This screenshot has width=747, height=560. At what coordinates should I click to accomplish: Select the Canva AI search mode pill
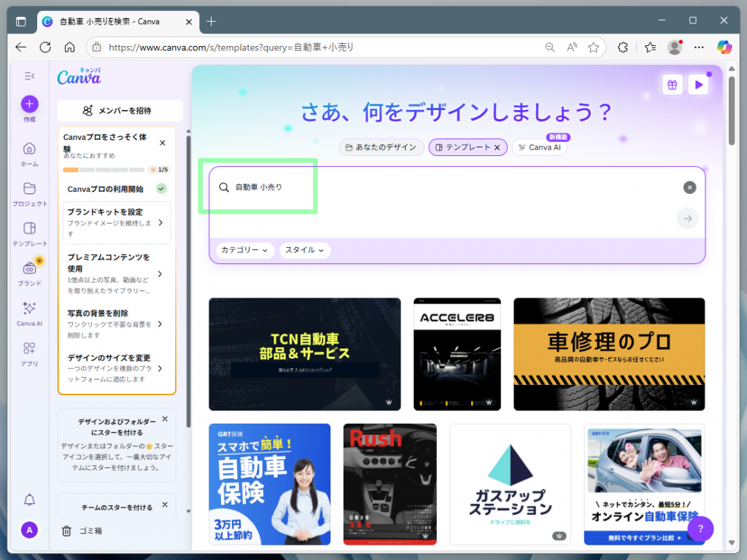(539, 147)
